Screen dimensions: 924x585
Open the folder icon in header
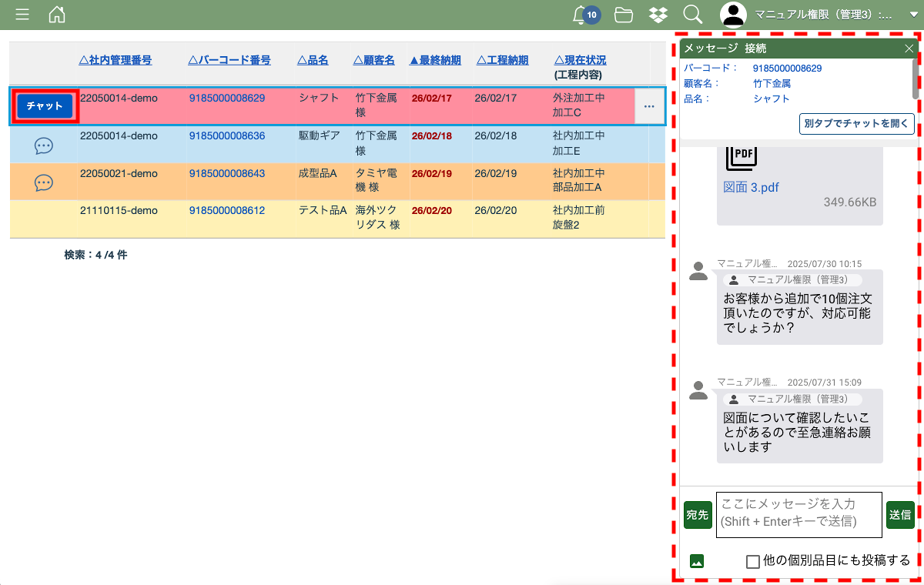point(624,15)
